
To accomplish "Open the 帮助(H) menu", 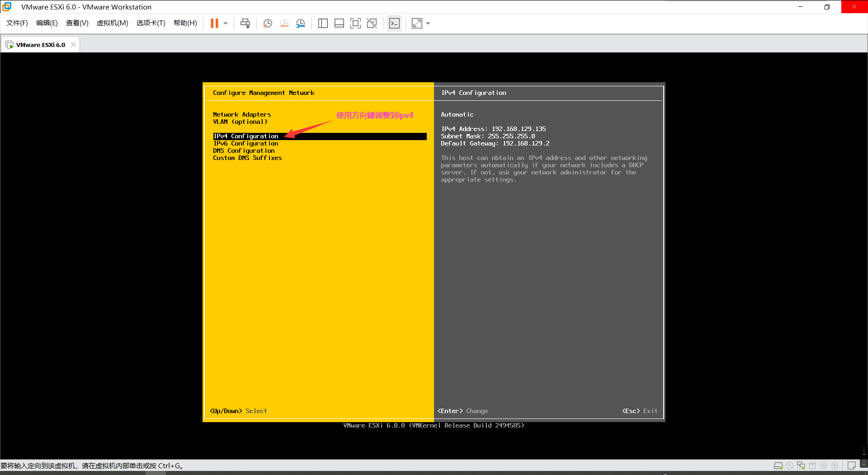I will click(185, 23).
